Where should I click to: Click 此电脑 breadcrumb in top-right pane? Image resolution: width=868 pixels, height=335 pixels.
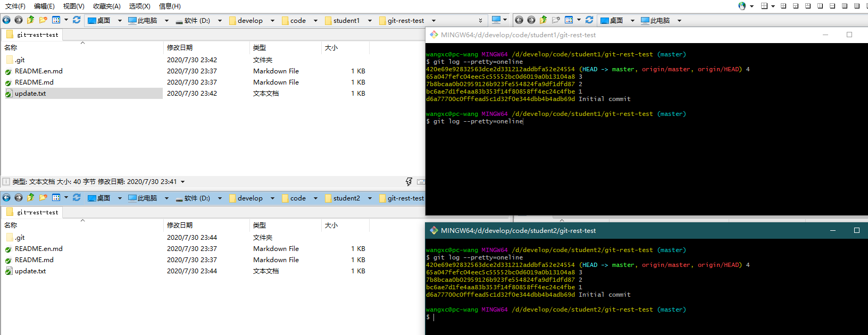click(655, 21)
